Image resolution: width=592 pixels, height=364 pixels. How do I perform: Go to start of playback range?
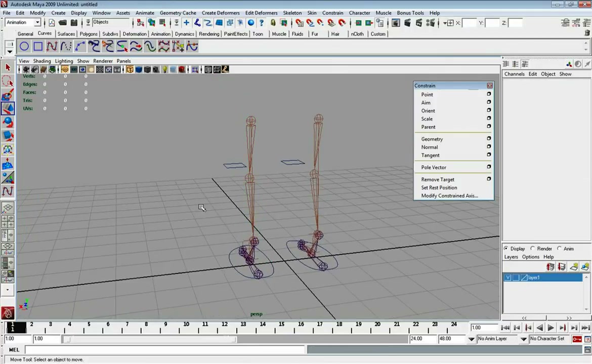coord(505,328)
